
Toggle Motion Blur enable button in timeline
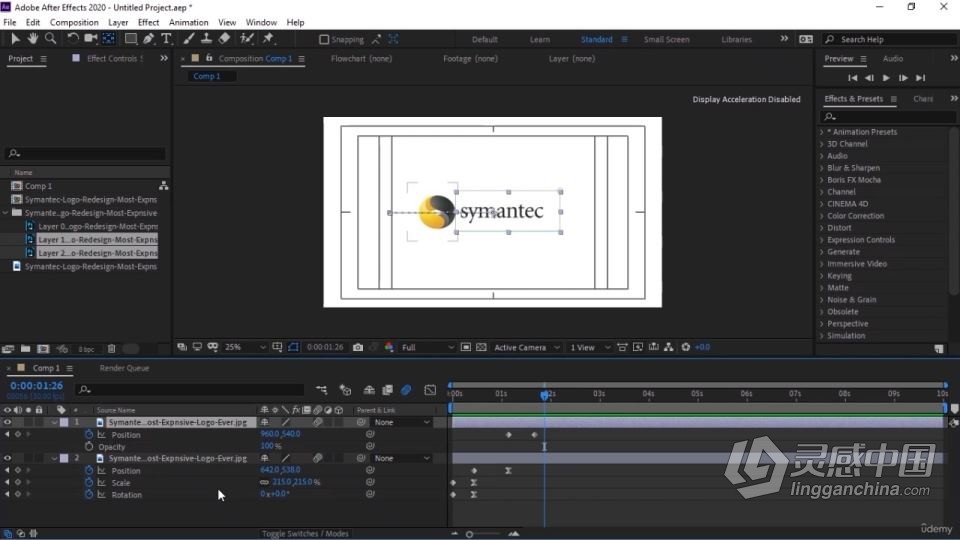(407, 389)
